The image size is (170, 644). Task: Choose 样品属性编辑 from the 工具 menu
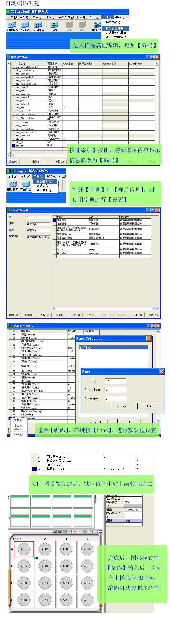tap(116, 28)
